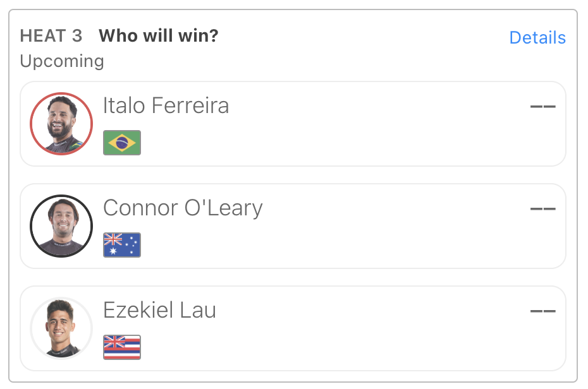Click the score dashes for Connor O'Leary
This screenshot has height=389, width=588.
tap(542, 209)
